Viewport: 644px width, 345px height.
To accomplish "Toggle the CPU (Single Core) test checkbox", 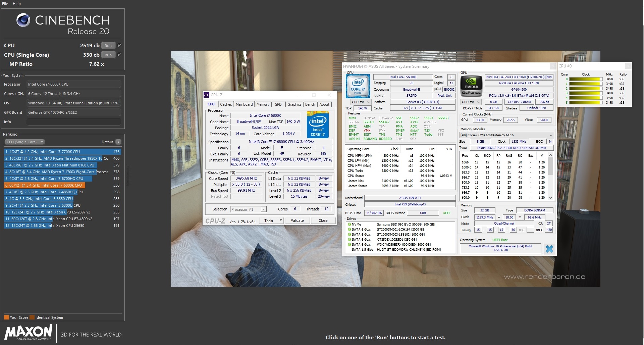I will coord(119,55).
